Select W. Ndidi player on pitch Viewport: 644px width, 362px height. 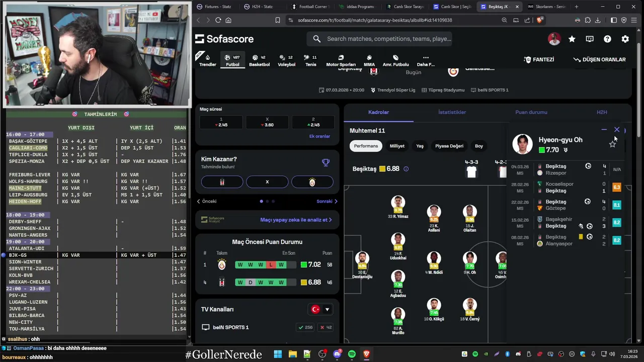pyautogui.click(x=434, y=263)
